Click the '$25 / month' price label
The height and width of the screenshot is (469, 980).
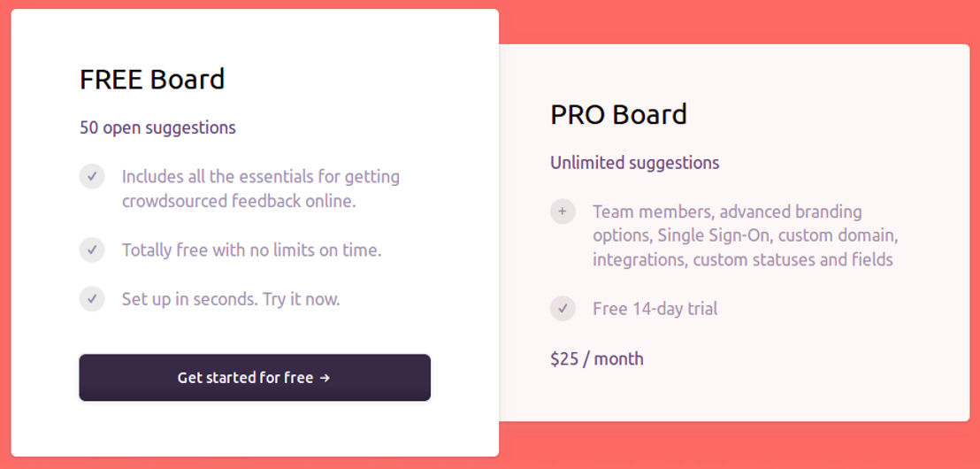tap(597, 359)
